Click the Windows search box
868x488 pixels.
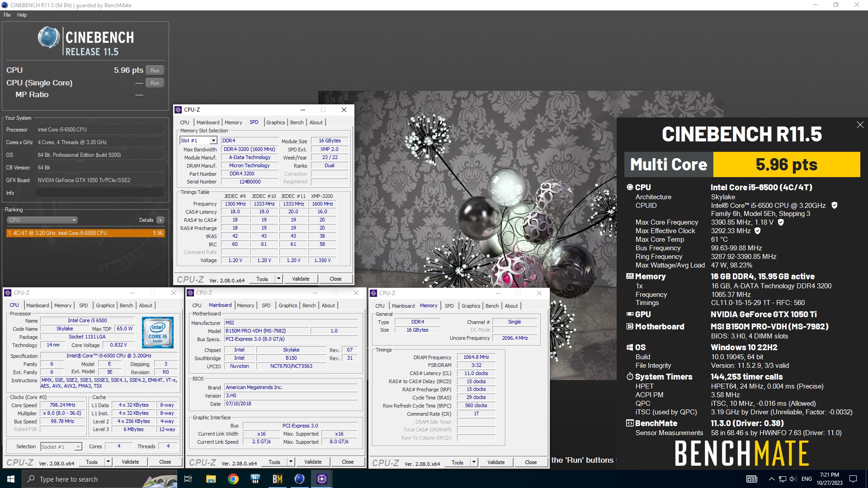click(x=99, y=479)
